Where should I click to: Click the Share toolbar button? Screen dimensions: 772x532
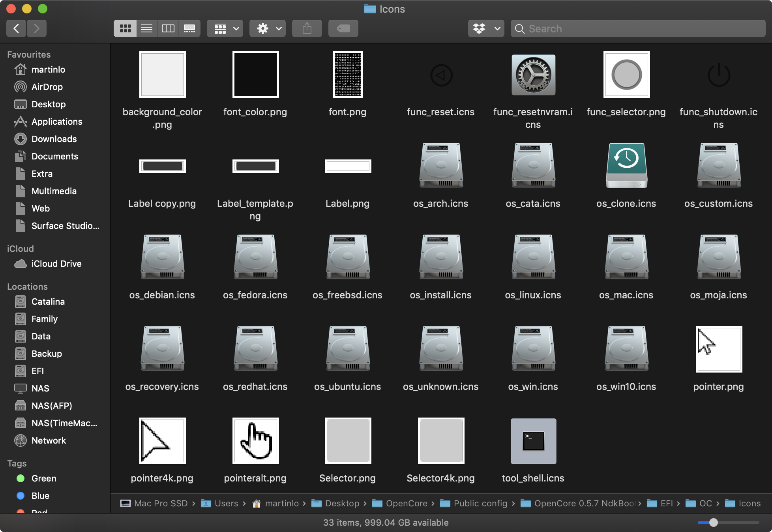tap(307, 28)
